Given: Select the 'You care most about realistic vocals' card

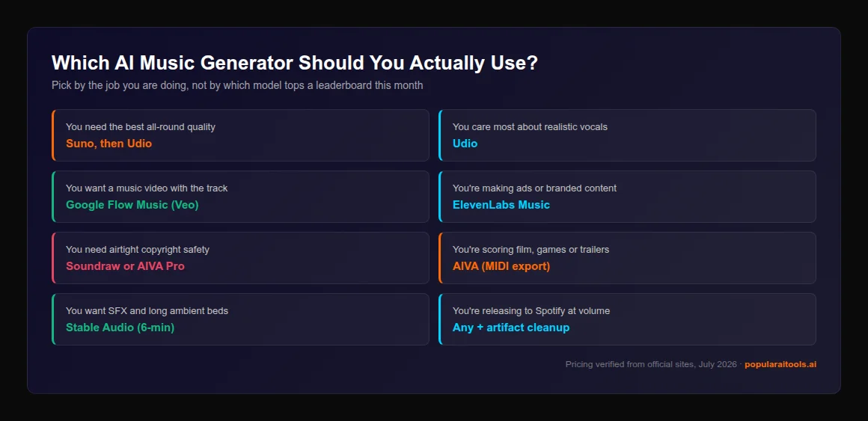Looking at the screenshot, I should (627, 135).
